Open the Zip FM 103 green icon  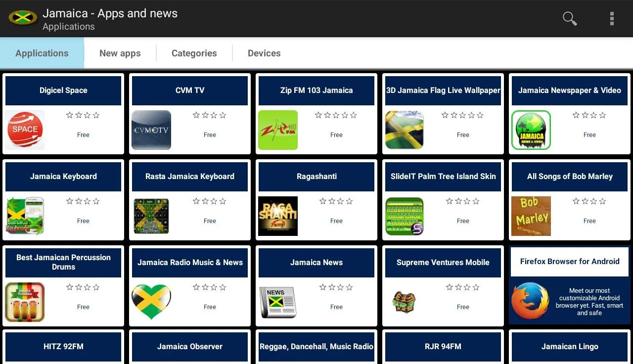point(278,130)
